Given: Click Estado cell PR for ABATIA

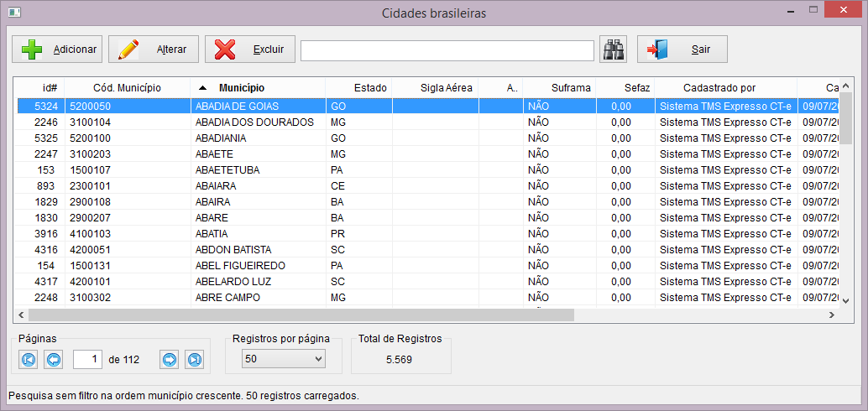Looking at the screenshot, I should tap(337, 234).
